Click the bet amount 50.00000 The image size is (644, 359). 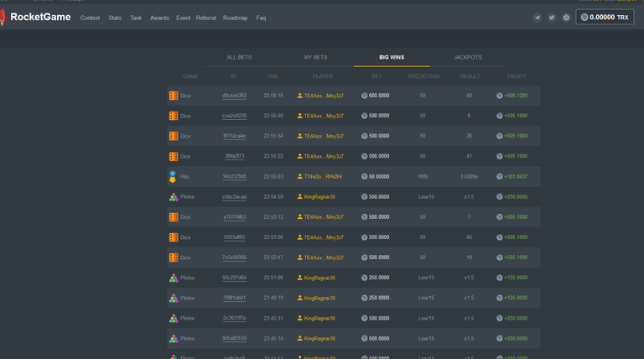[379, 177]
